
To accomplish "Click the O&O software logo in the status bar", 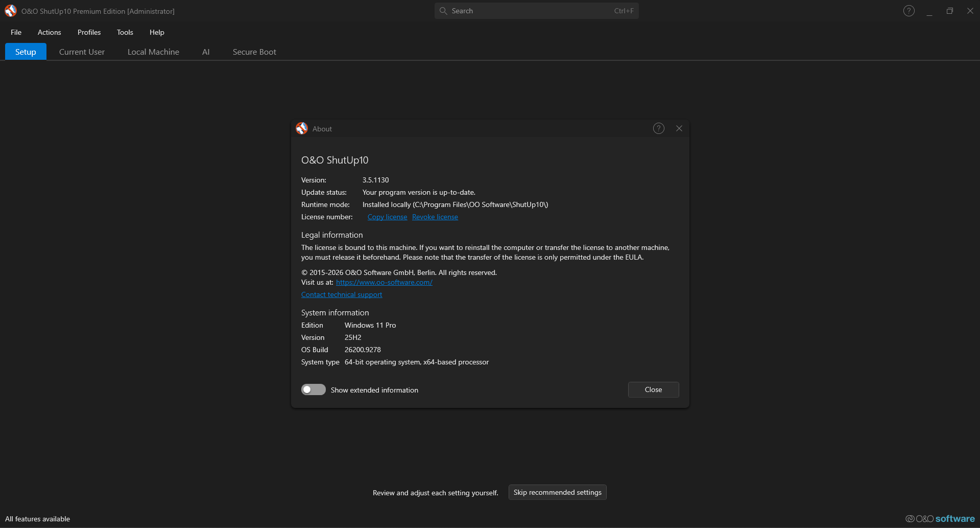I will 940,519.
